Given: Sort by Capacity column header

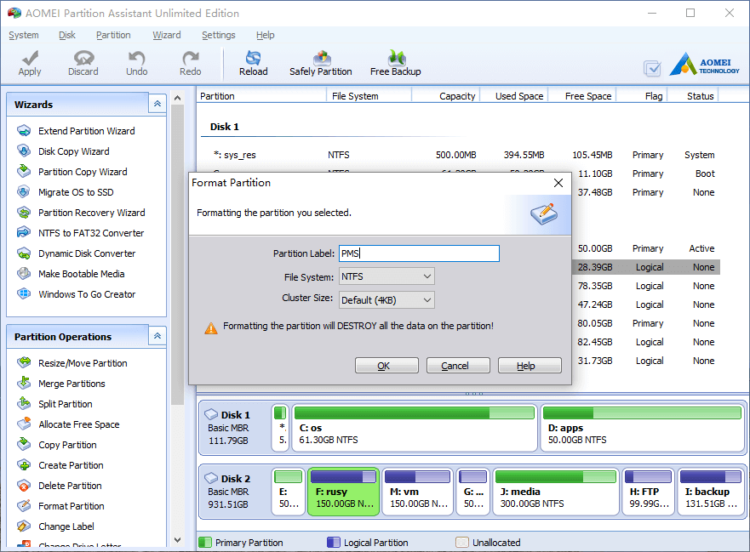Looking at the screenshot, I should 445,96.
